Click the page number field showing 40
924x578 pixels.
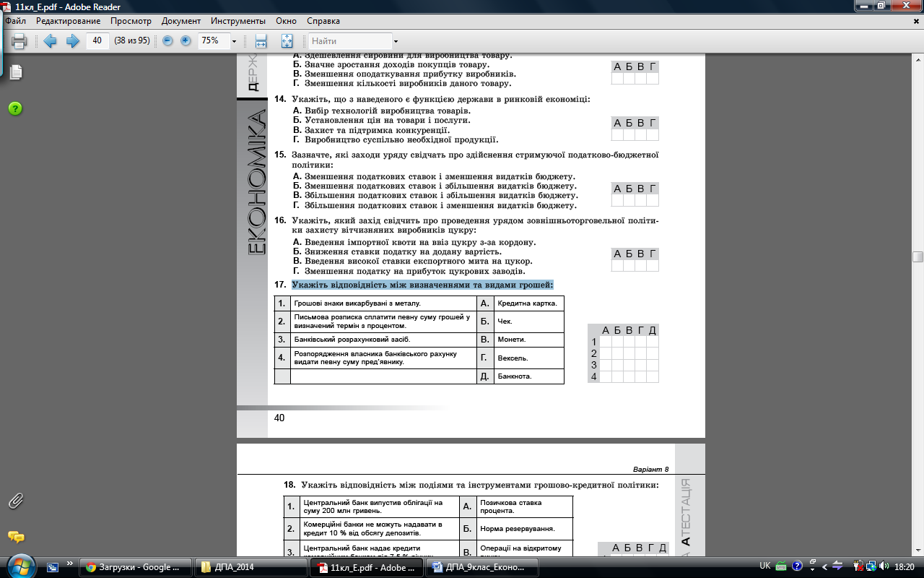pos(97,41)
